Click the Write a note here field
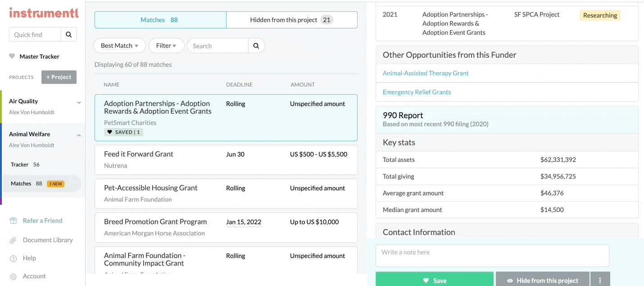644x286 pixels. coord(492,256)
